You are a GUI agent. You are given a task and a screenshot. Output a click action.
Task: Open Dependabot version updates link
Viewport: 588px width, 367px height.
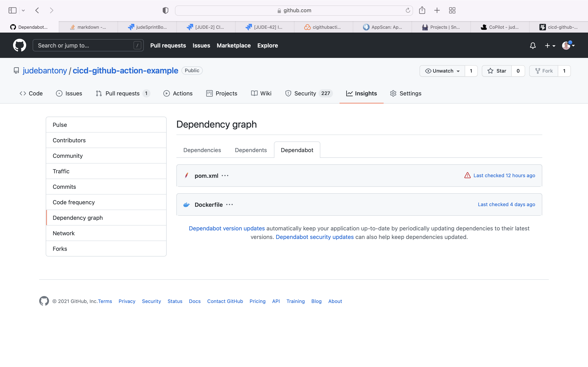point(226,228)
